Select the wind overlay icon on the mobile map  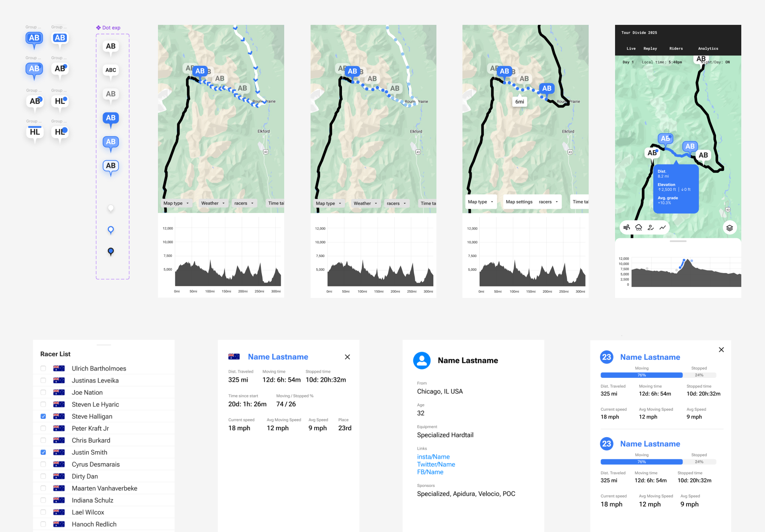(x=626, y=227)
